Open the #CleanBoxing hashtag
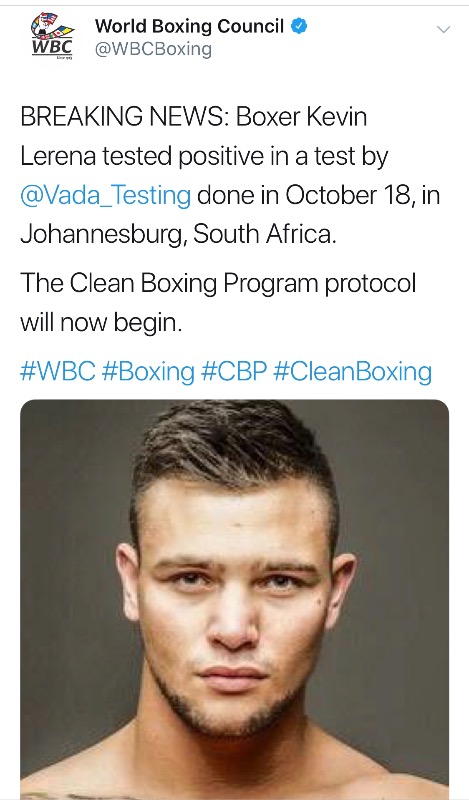The height and width of the screenshot is (800, 469). (353, 372)
